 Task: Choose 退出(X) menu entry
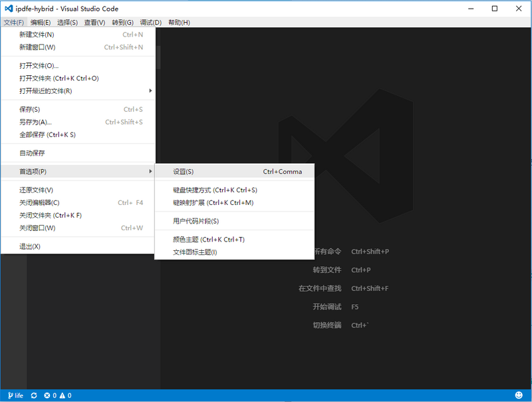pos(78,246)
